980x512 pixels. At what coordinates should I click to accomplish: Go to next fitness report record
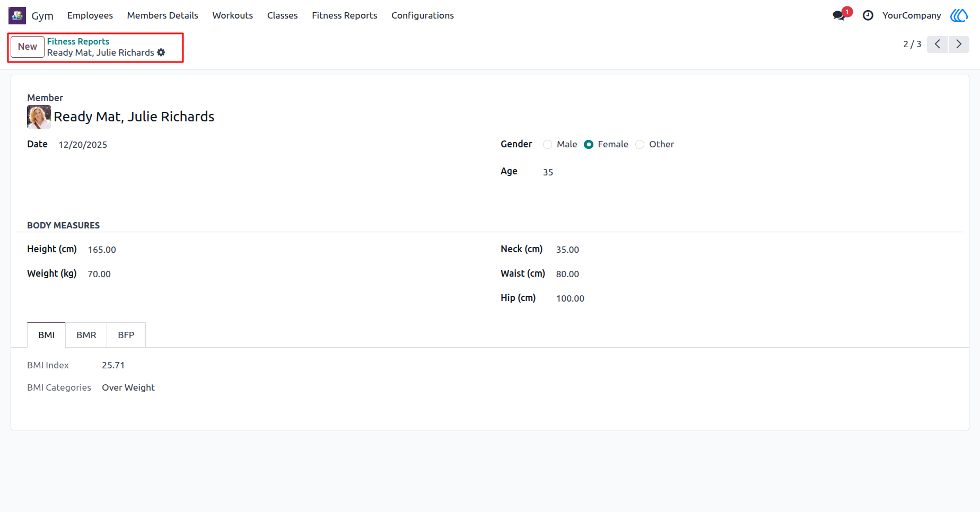tap(959, 44)
